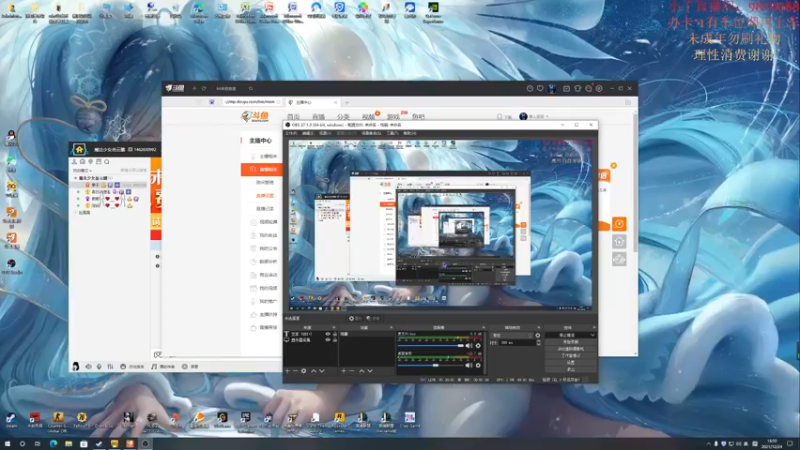Mute second mixer channel speaker in OBS
The width and height of the screenshot is (800, 450).
[469, 365]
